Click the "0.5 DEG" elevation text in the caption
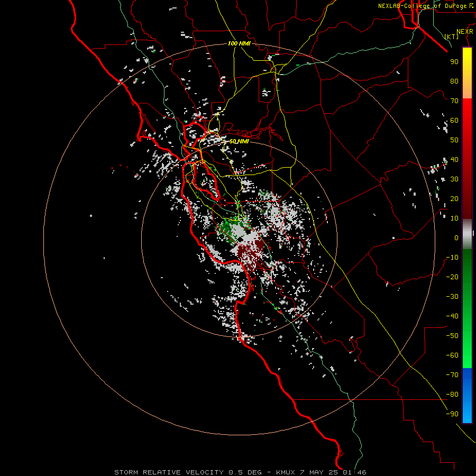The image size is (476, 476). tap(245, 472)
